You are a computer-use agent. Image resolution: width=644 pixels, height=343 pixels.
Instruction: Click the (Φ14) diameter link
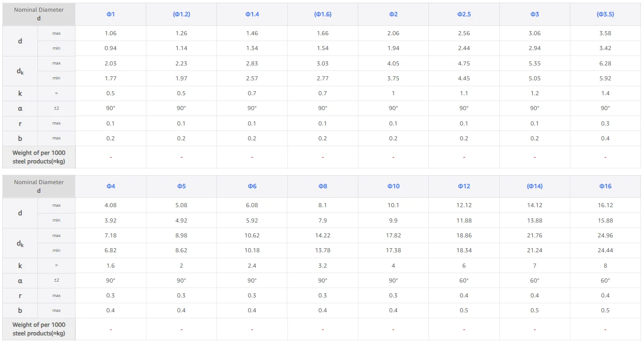pos(535,186)
